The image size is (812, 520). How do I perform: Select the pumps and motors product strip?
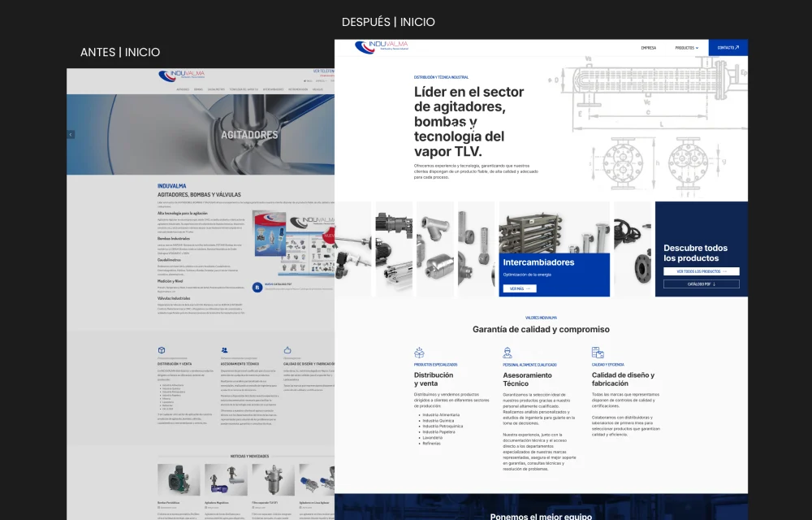(394, 249)
